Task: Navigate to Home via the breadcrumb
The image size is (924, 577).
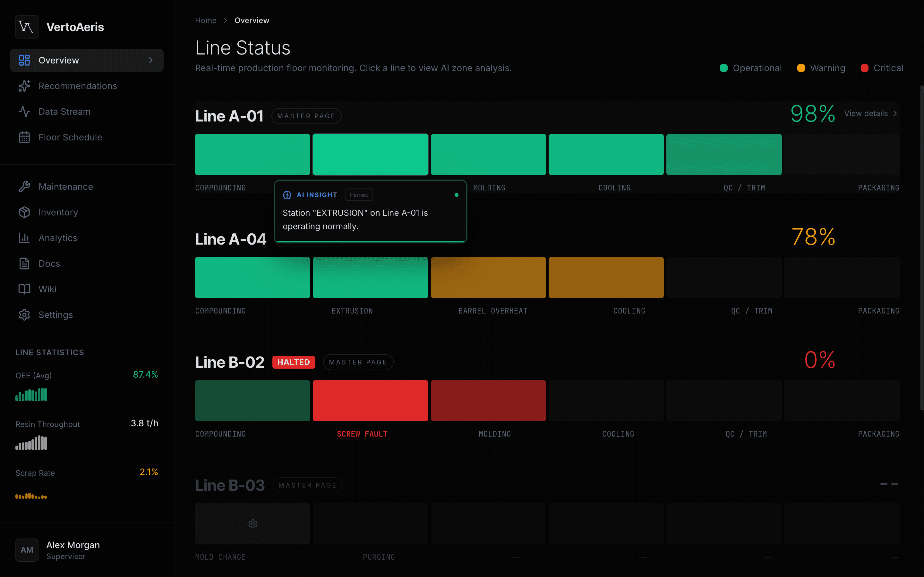Action: coord(206,20)
